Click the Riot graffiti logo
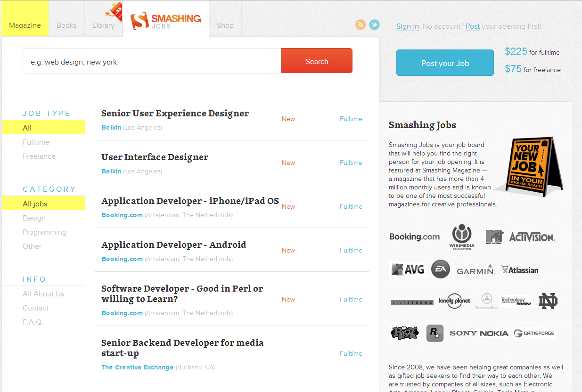Image resolution: width=582 pixels, height=392 pixels. click(405, 333)
